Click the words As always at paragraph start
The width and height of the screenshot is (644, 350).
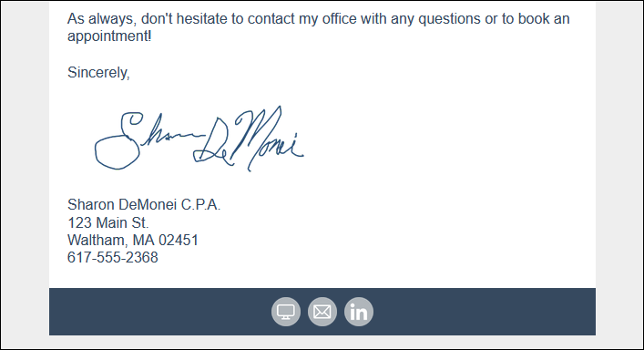tap(101, 19)
